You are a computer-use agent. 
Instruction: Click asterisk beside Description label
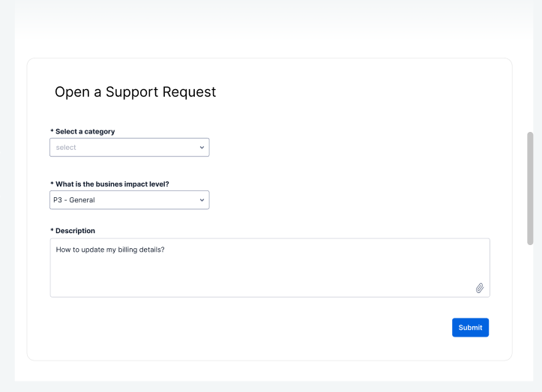(52, 230)
